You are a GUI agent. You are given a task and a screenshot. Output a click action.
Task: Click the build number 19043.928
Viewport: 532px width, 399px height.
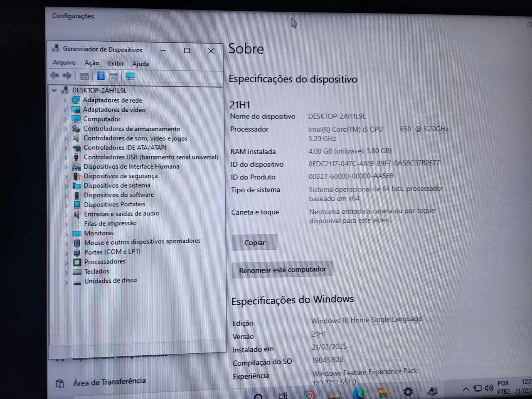pos(328,360)
